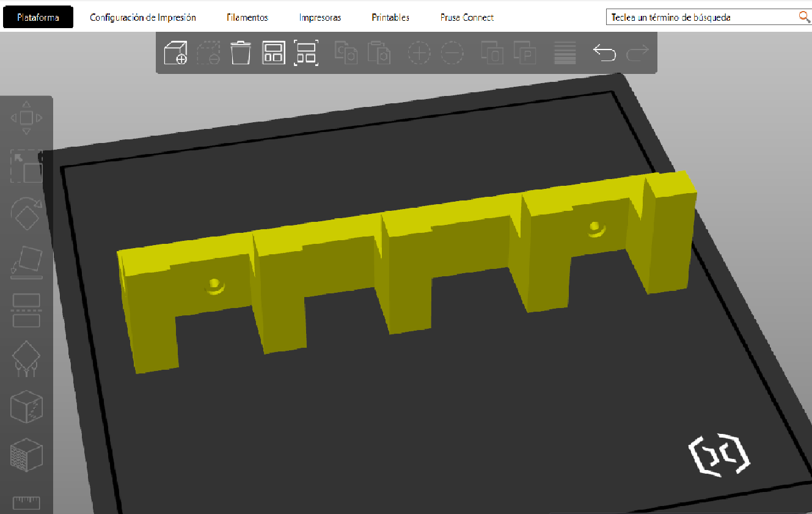Select the Scale gizmo tool
The height and width of the screenshot is (514, 812).
26,166
